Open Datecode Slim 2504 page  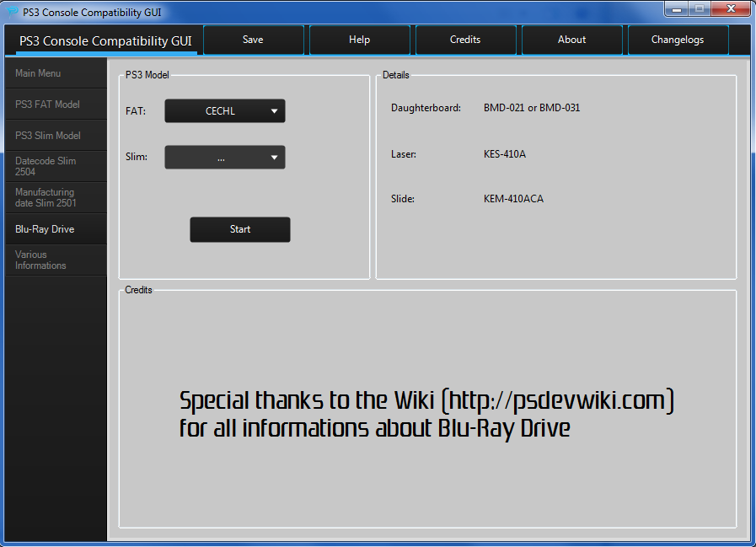(x=56, y=166)
